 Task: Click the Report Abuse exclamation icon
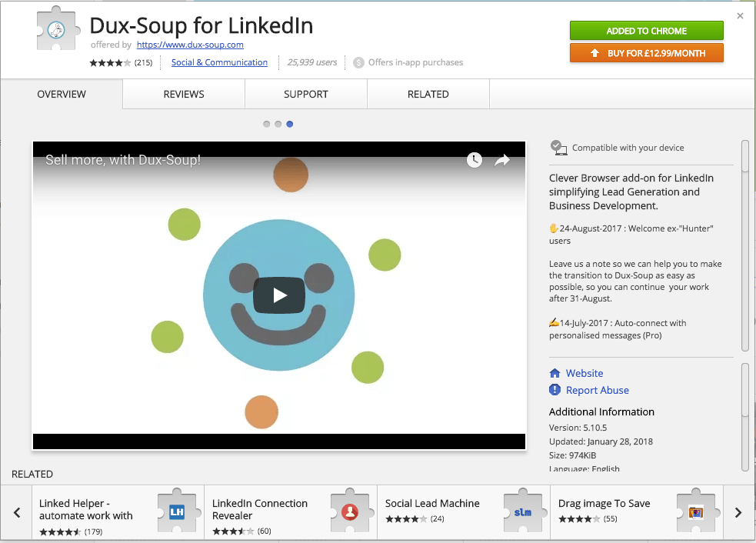555,390
